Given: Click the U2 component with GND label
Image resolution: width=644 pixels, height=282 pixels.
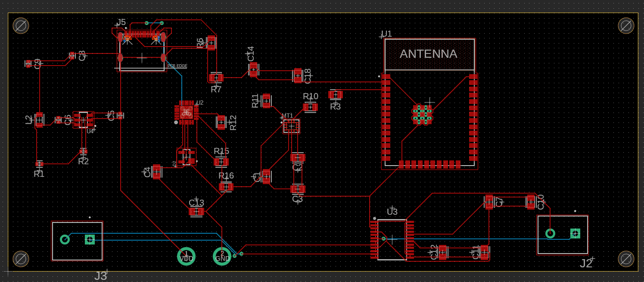Looking at the screenshot, I should (x=187, y=113).
